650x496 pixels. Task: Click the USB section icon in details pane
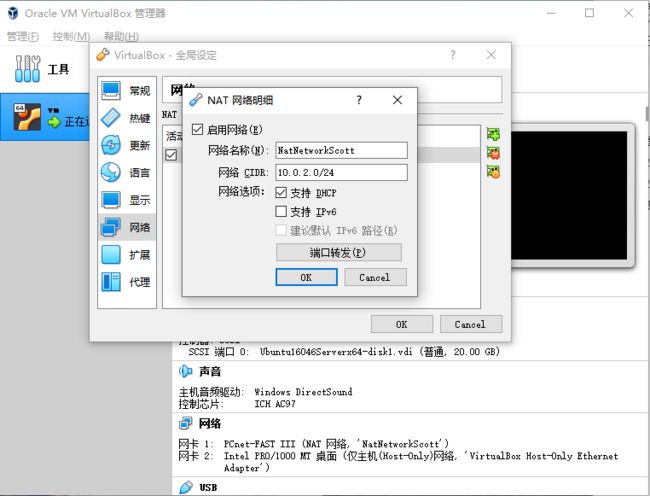click(x=185, y=487)
